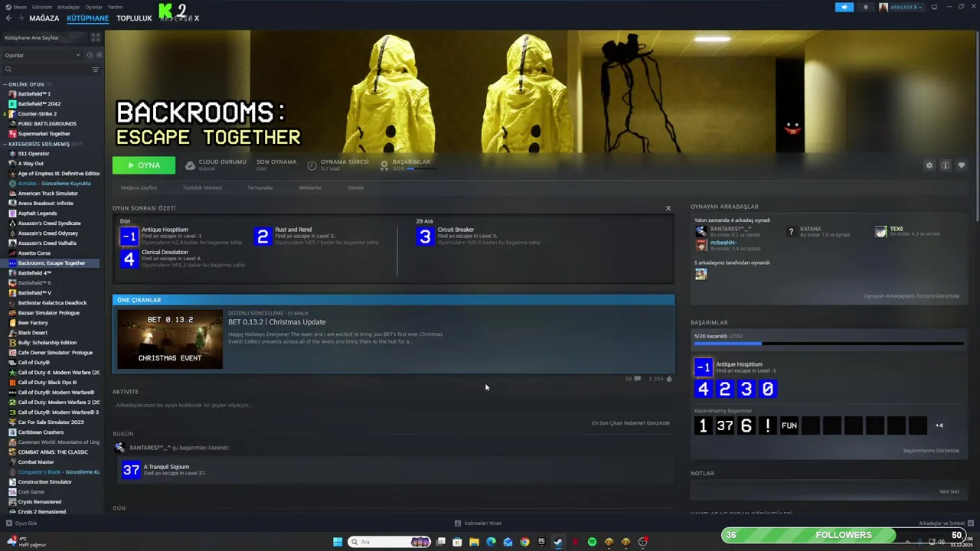Open locked FUN achievement icon
Viewport: 980px width, 551px height.
point(789,425)
